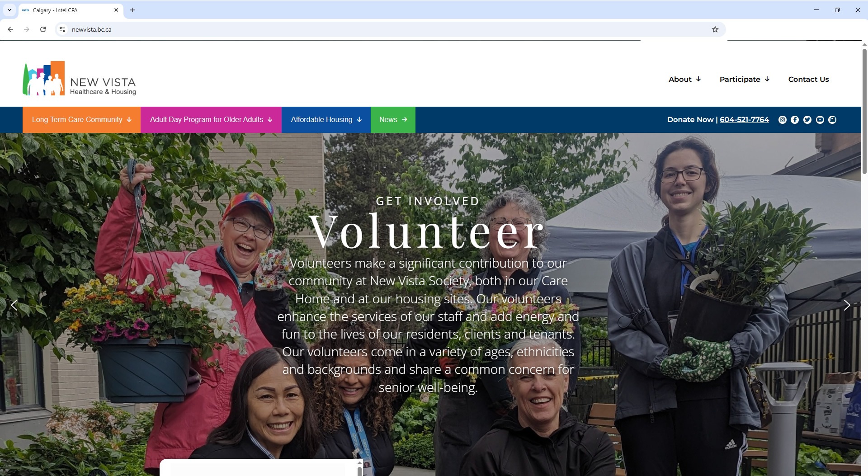The width and height of the screenshot is (868, 476).
Task: Go to next slide with right arrow
Action: pos(847,305)
